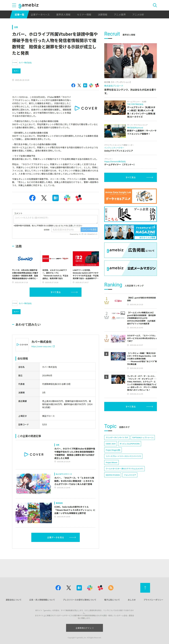The height and width of the screenshot is (644, 169).
Task: Open Nintendo Switch 2 red thumbnail article
Action: point(86,259)
